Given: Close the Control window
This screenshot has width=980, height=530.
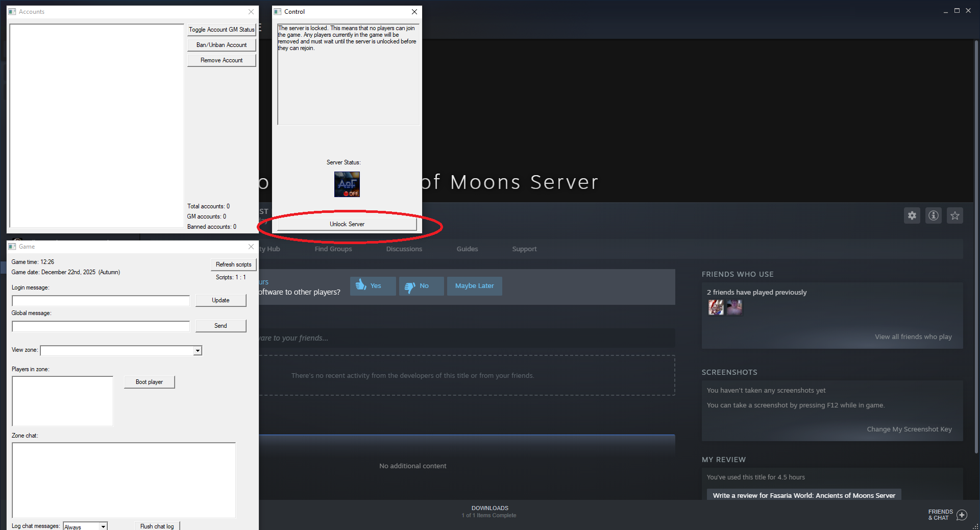Looking at the screenshot, I should coord(414,12).
